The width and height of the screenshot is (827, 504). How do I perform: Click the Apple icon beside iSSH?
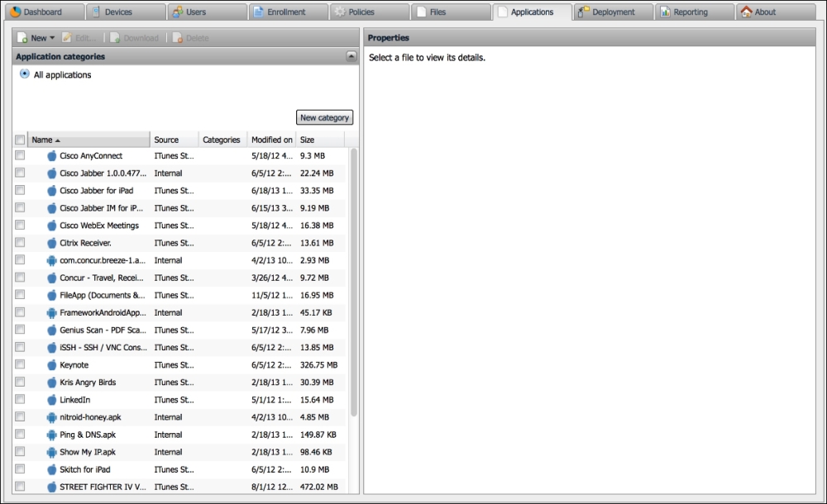pyautogui.click(x=51, y=347)
